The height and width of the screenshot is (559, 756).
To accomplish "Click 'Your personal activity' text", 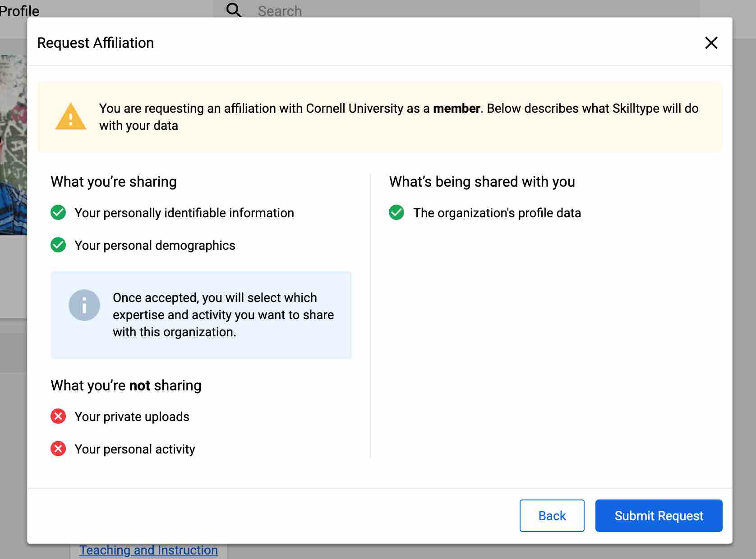I will [135, 449].
